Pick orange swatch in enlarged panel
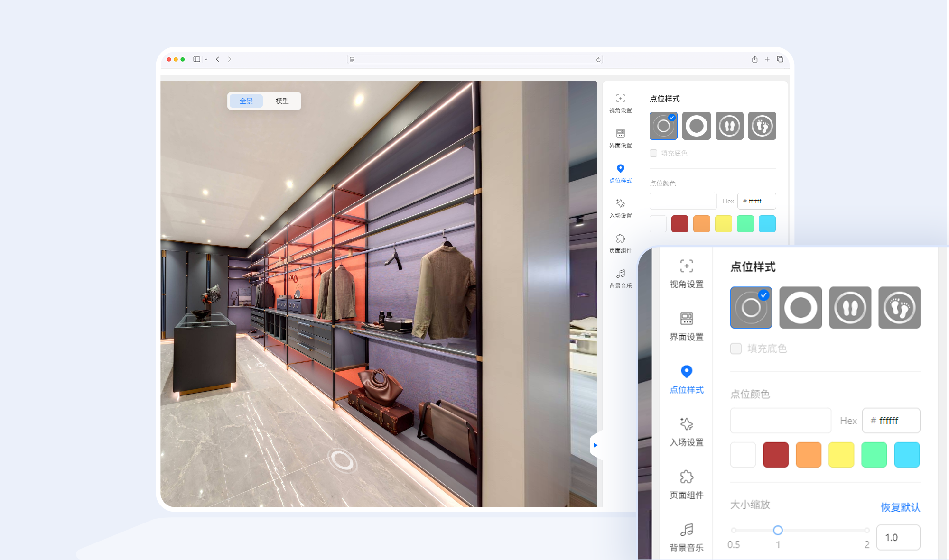This screenshot has width=949, height=560. pyautogui.click(x=808, y=455)
